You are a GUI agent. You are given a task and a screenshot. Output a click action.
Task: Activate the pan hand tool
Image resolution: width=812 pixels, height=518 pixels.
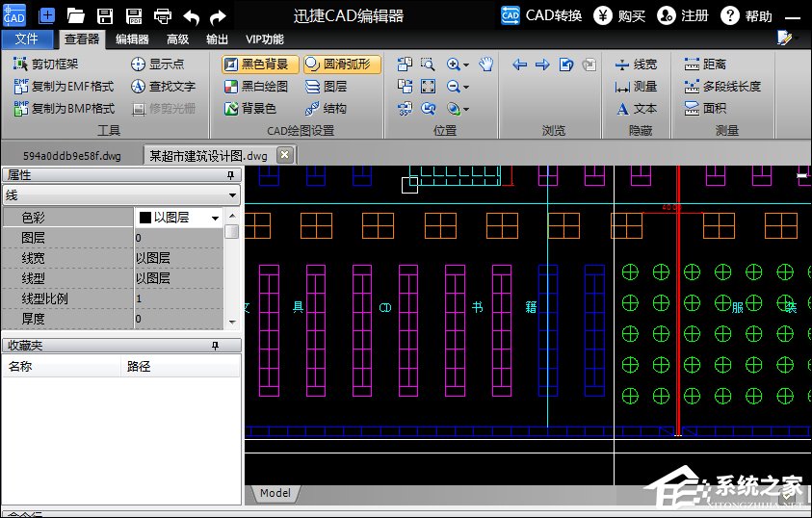pos(486,65)
